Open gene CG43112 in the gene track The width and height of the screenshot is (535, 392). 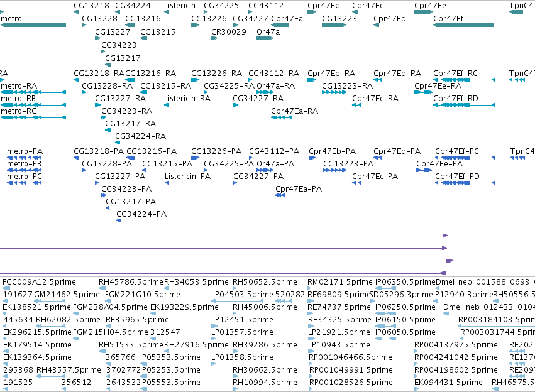[x=250, y=12]
